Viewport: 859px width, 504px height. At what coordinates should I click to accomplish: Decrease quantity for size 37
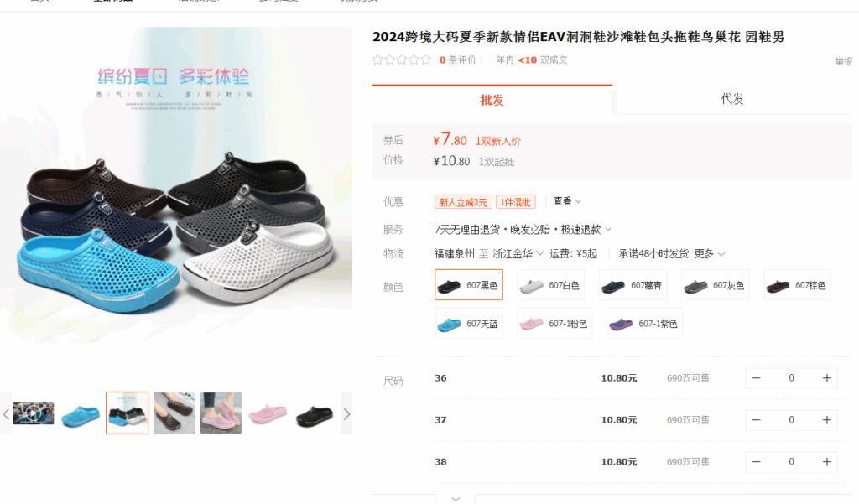pos(756,420)
